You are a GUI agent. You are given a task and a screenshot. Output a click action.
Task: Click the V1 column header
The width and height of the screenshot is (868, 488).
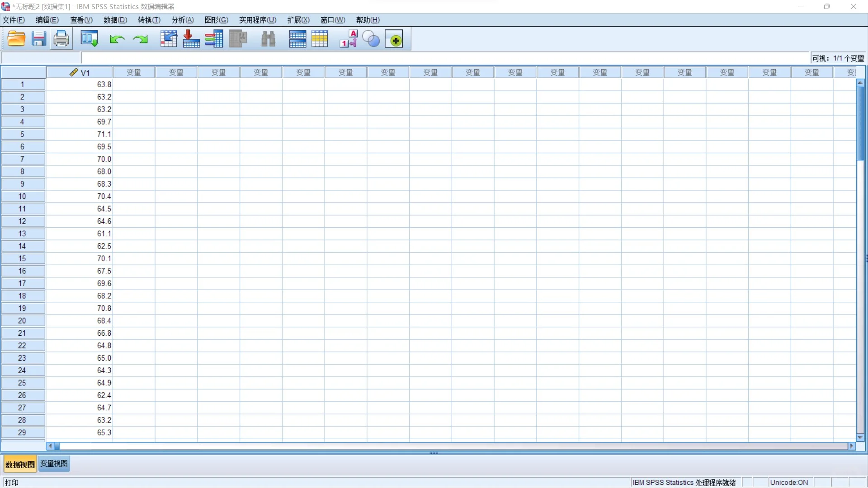click(x=80, y=72)
